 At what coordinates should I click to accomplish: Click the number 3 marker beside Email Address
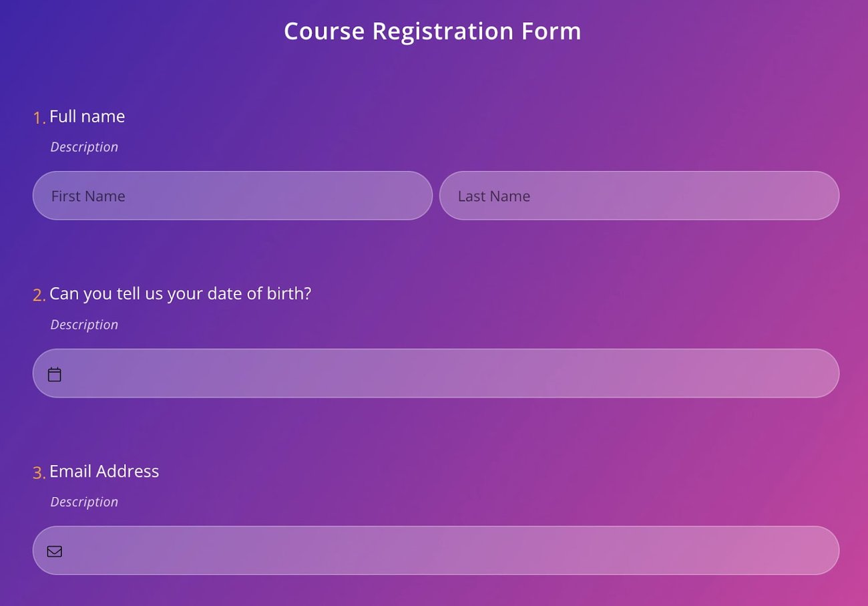39,472
